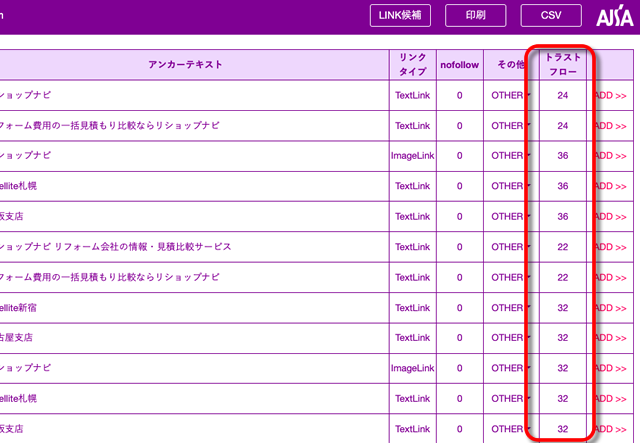Click ADD >> in ImageLink row with trust 36
Screen dimensions: 640x443
(x=610, y=156)
